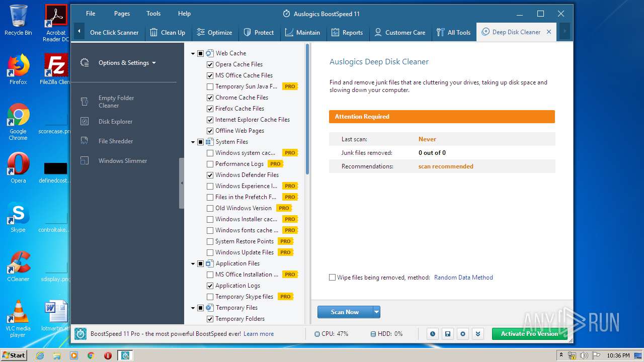This screenshot has width=644, height=362.
Task: Collapse the left sidebar with the splitter arrow
Action: (x=182, y=183)
